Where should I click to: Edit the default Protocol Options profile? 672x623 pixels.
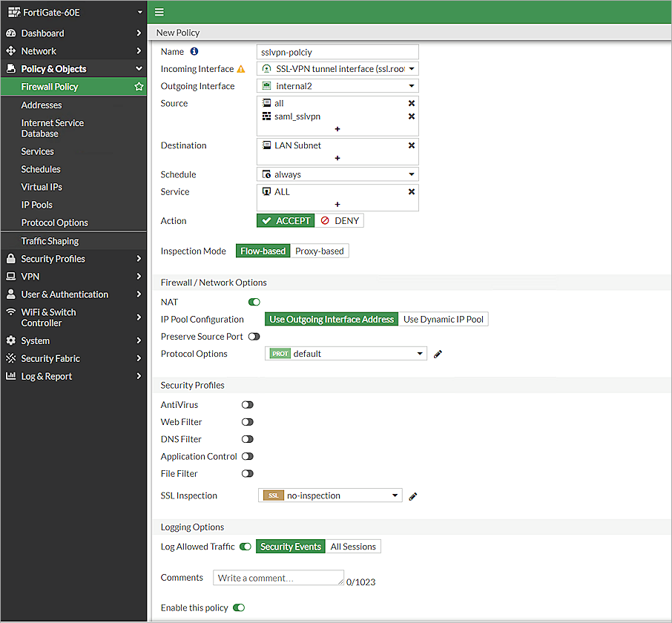(438, 354)
